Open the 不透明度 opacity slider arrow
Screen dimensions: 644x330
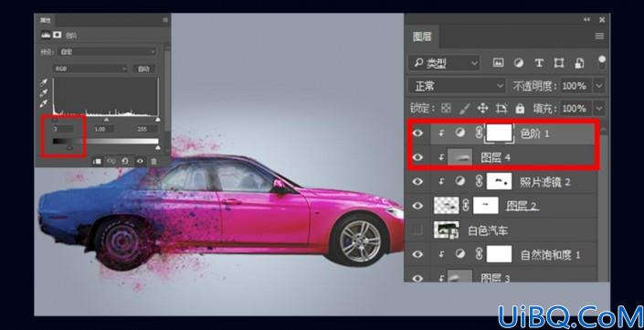click(x=599, y=86)
